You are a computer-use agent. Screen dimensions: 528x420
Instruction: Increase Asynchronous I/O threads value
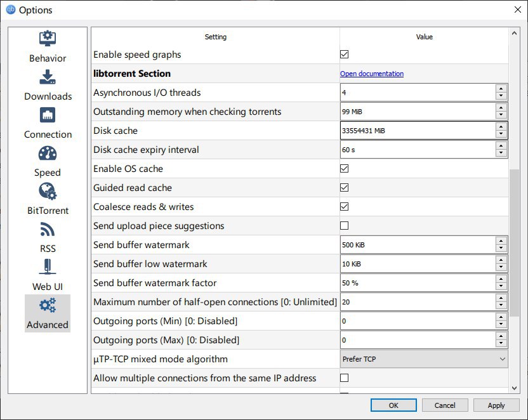coord(501,89)
